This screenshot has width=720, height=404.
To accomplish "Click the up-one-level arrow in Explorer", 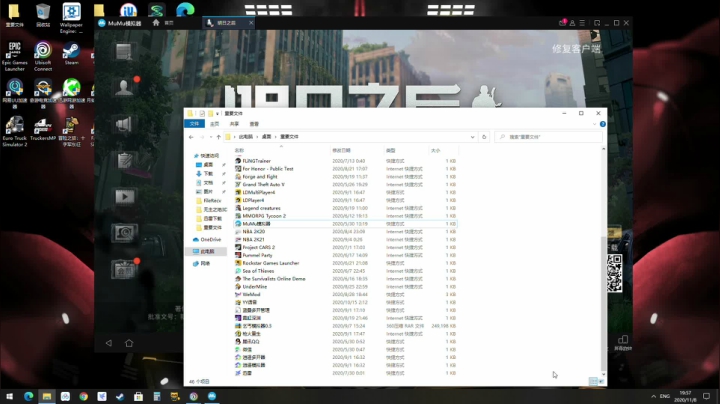I will [x=219, y=137].
